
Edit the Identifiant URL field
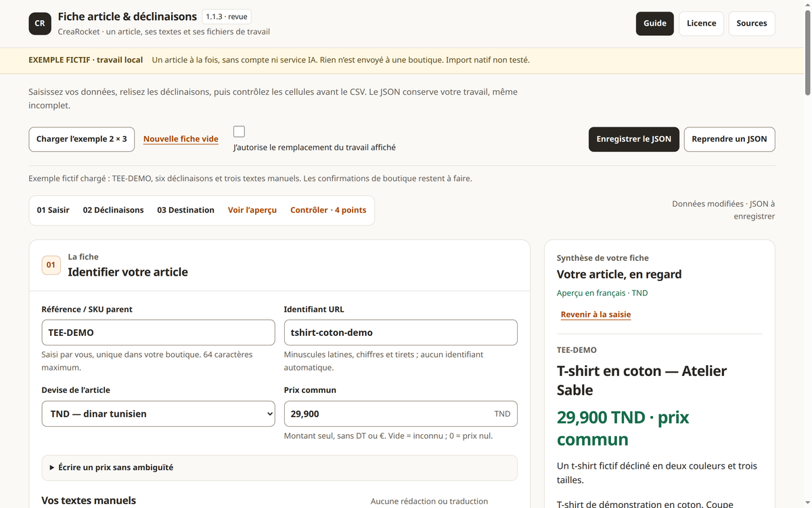pos(401,333)
